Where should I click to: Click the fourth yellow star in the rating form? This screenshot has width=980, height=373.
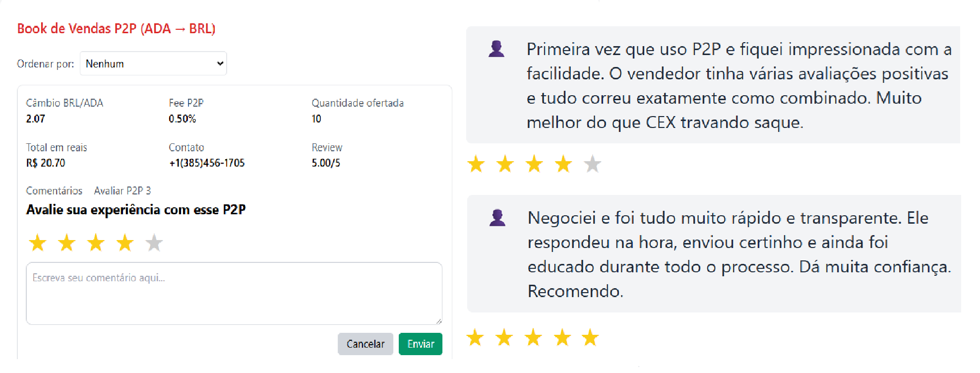click(x=125, y=243)
